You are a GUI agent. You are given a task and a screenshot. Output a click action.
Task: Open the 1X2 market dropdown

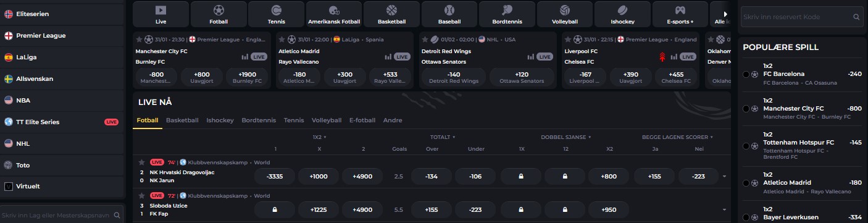(x=319, y=137)
